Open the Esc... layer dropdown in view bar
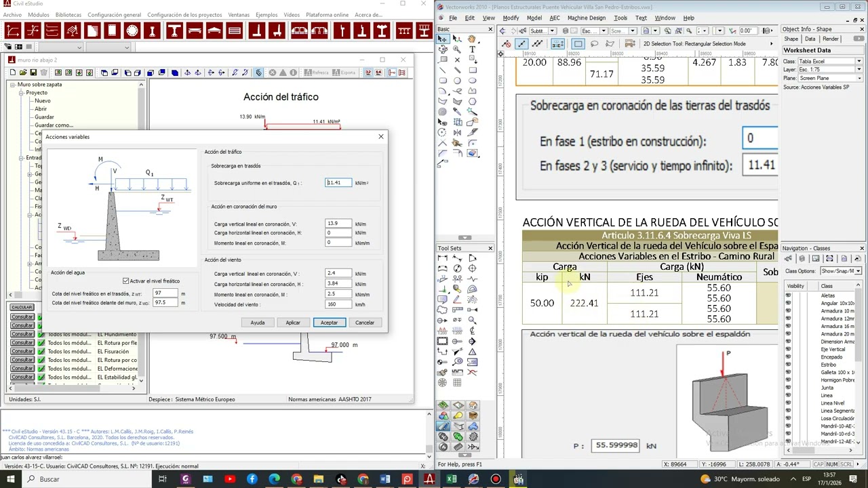 pos(594,30)
